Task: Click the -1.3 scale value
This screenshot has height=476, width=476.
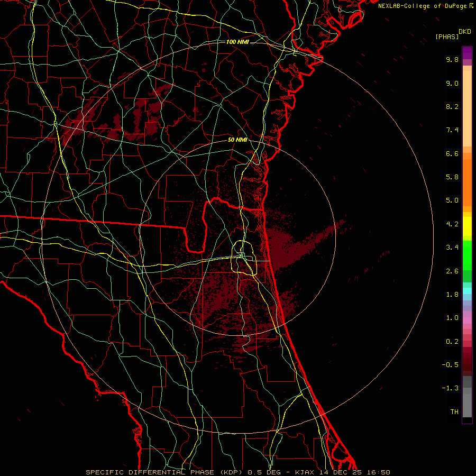Action: pos(450,388)
